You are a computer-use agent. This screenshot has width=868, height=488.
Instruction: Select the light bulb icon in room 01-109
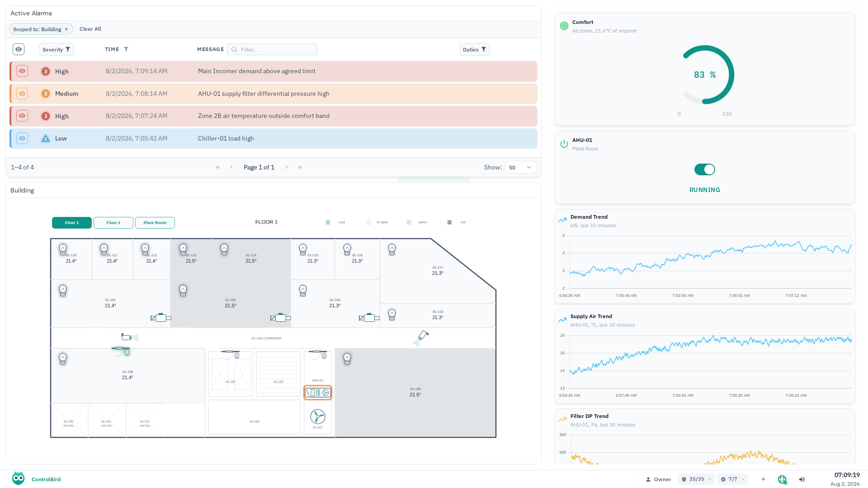pos(347,359)
